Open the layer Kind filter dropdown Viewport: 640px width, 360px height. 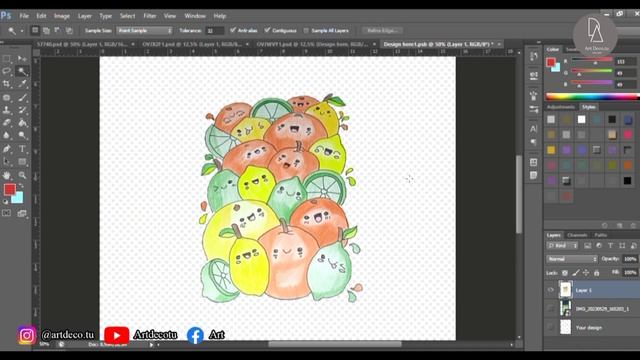point(562,245)
